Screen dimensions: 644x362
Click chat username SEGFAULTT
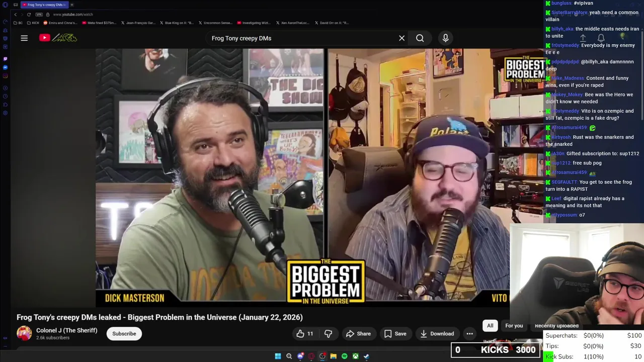click(565, 182)
